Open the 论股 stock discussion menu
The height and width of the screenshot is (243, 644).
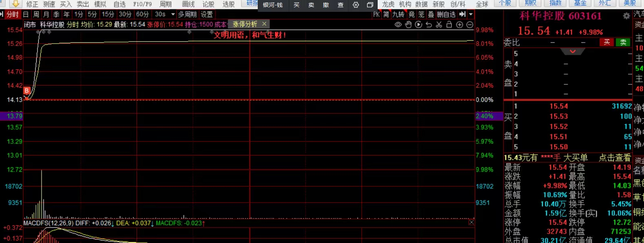(x=208, y=4)
